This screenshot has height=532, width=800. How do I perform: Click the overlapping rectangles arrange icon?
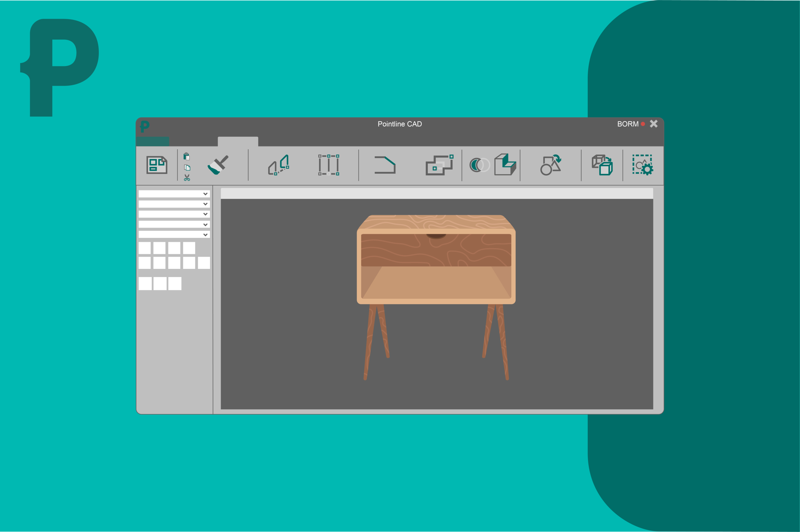pos(439,165)
